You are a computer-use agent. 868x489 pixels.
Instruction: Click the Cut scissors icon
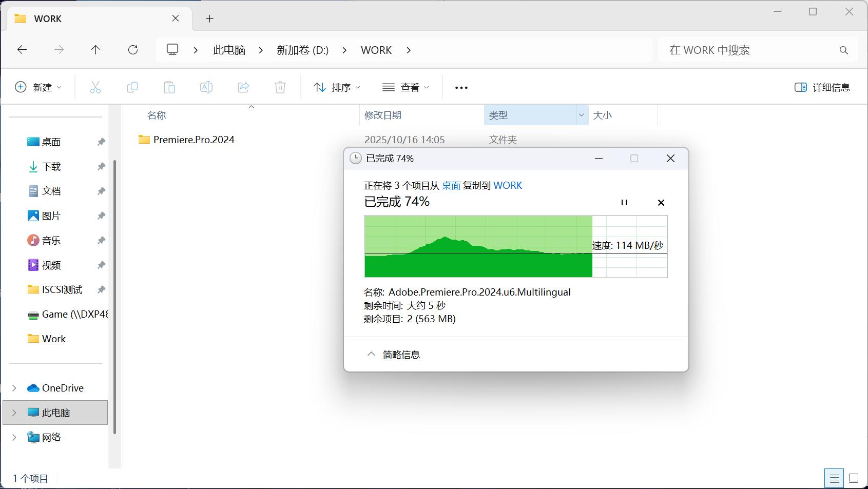95,87
